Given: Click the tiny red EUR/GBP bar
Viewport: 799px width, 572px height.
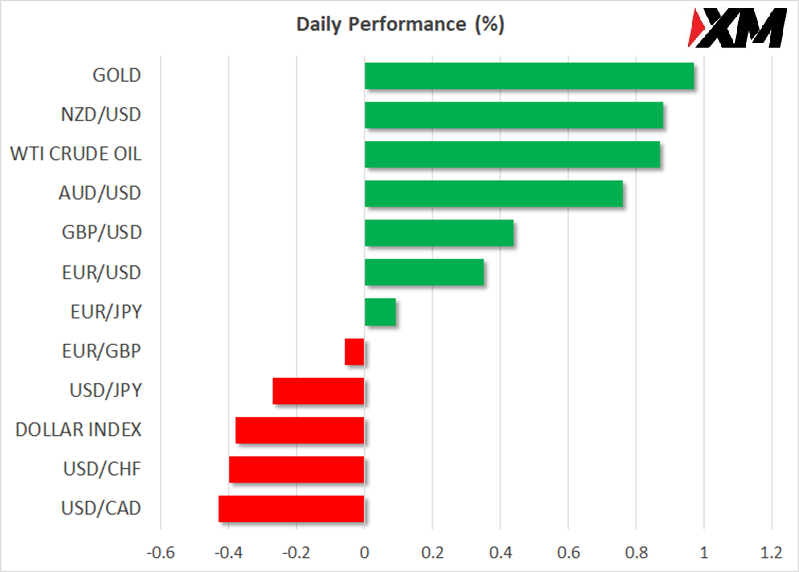Looking at the screenshot, I should (x=355, y=352).
